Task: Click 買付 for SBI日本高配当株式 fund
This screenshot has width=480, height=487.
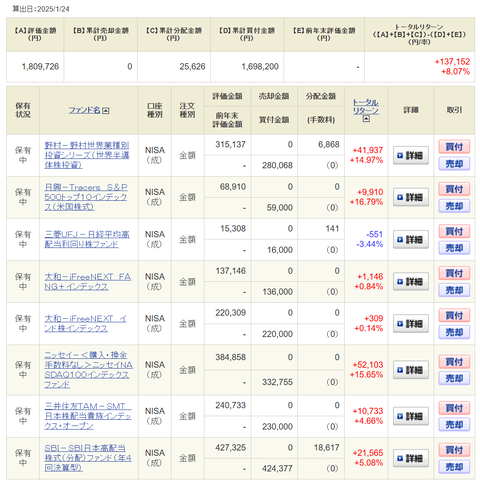Action: pos(454,450)
